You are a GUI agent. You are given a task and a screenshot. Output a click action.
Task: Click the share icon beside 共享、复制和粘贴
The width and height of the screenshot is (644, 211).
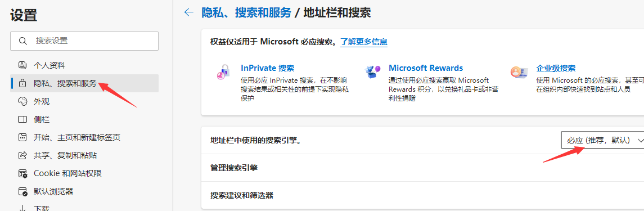click(22, 155)
